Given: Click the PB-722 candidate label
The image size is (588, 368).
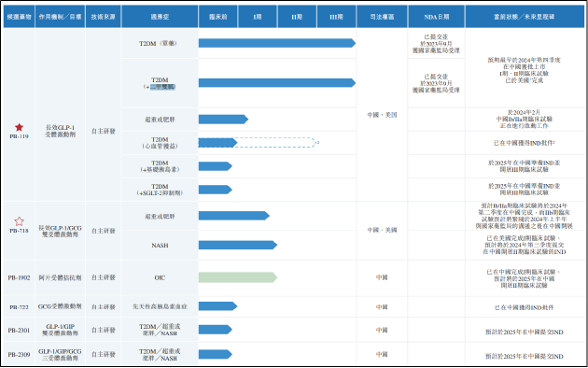Looking at the screenshot, I should click(19, 307).
